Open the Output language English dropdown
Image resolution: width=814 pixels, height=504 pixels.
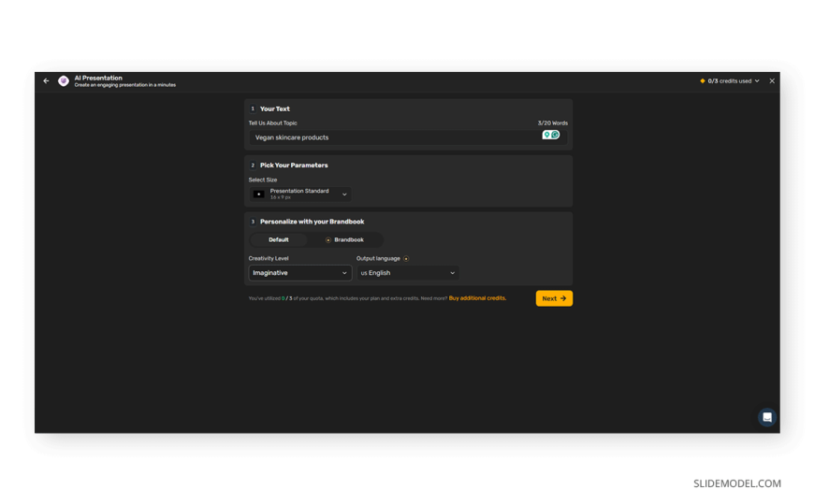coord(408,273)
